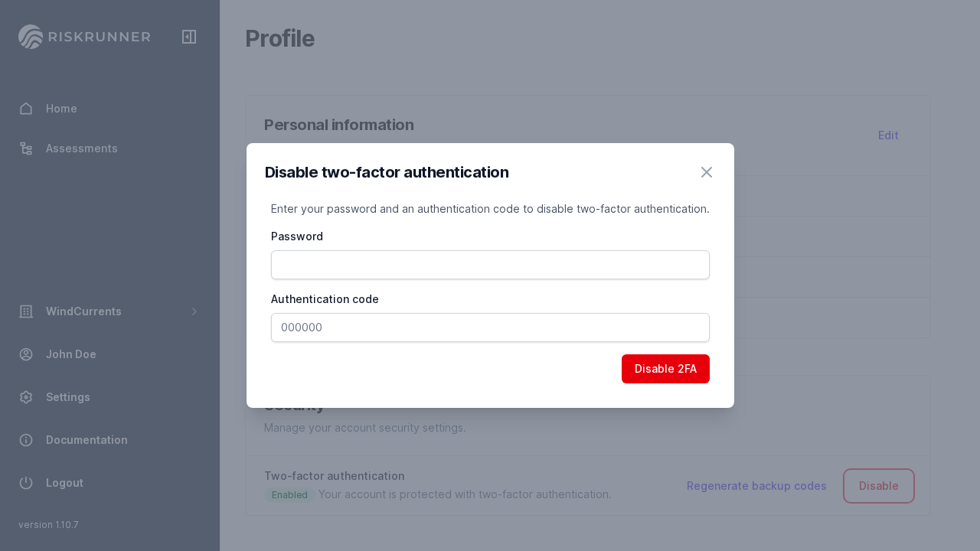Click Regenerate backup codes link
980x551 pixels.
tap(756, 486)
